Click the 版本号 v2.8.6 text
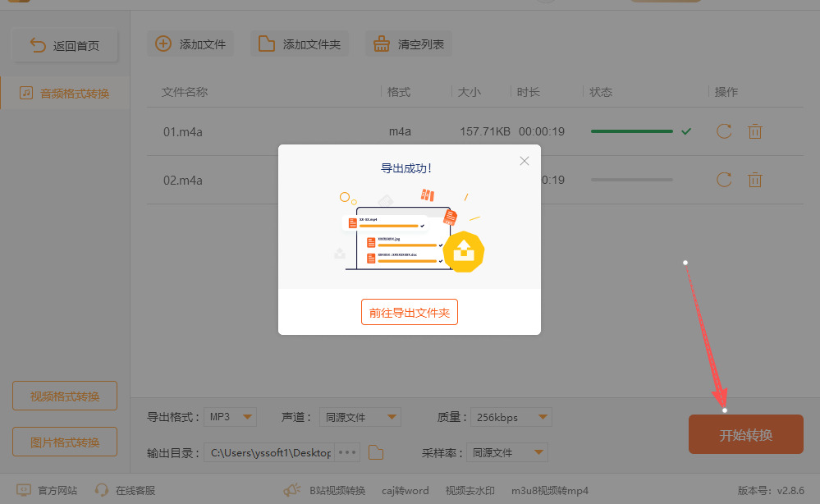Viewport: 820px width, 504px height. click(771, 490)
